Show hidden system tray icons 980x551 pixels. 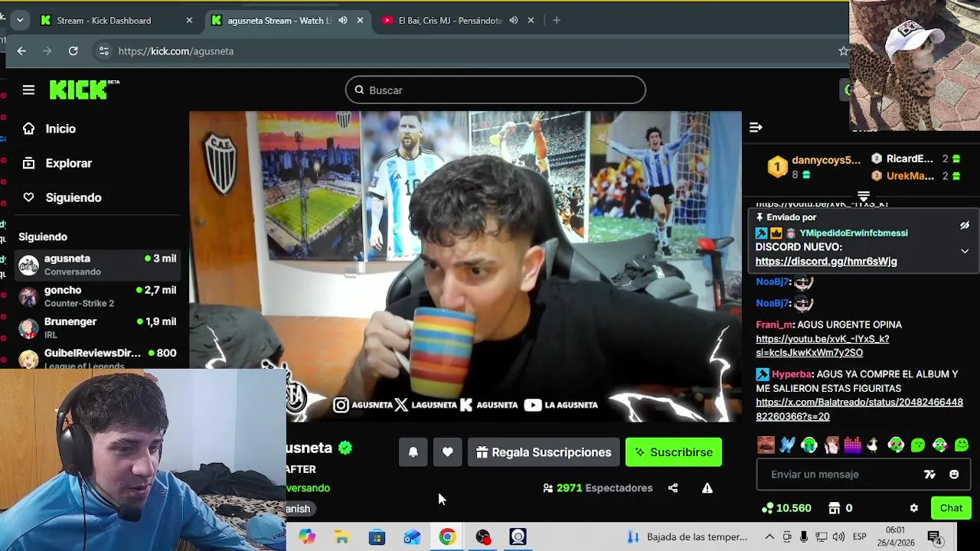coord(769,537)
